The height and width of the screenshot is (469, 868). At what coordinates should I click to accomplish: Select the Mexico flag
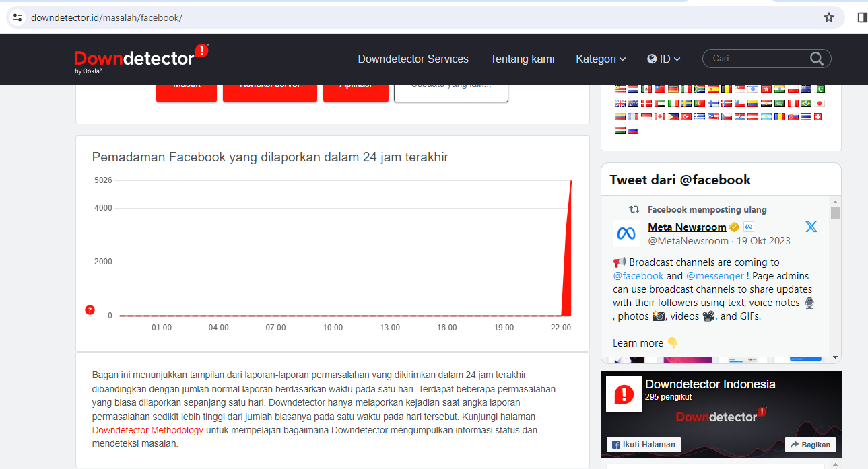[x=646, y=89]
